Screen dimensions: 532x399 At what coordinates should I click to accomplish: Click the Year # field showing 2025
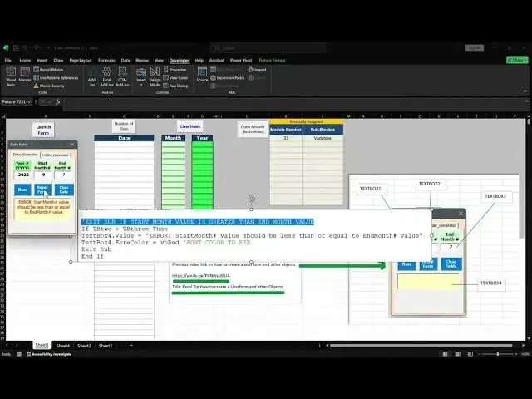23,175
